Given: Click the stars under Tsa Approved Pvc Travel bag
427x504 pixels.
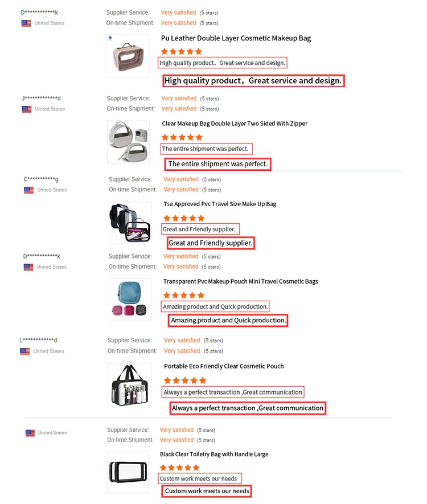Looking at the screenshot, I should click(x=183, y=218).
